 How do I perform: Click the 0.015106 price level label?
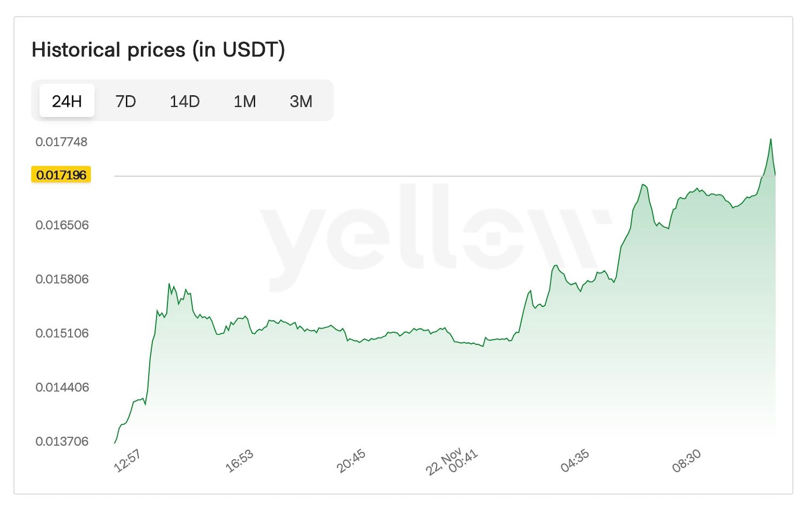[x=62, y=333]
